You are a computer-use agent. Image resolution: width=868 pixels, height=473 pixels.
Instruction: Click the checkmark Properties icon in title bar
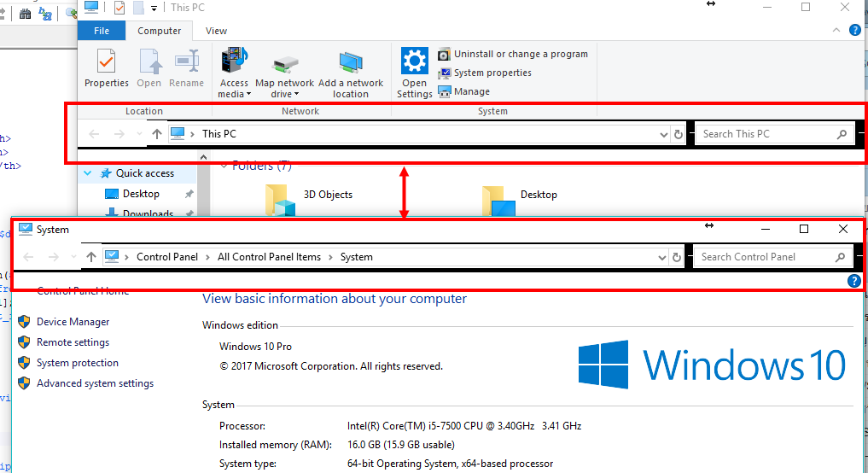tap(119, 8)
